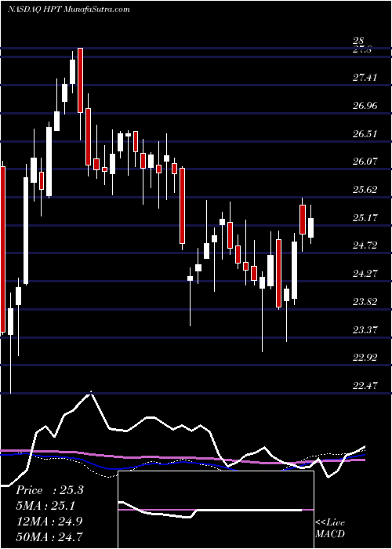
Task: Select the 26.51 price axis label
Action: coord(365,134)
